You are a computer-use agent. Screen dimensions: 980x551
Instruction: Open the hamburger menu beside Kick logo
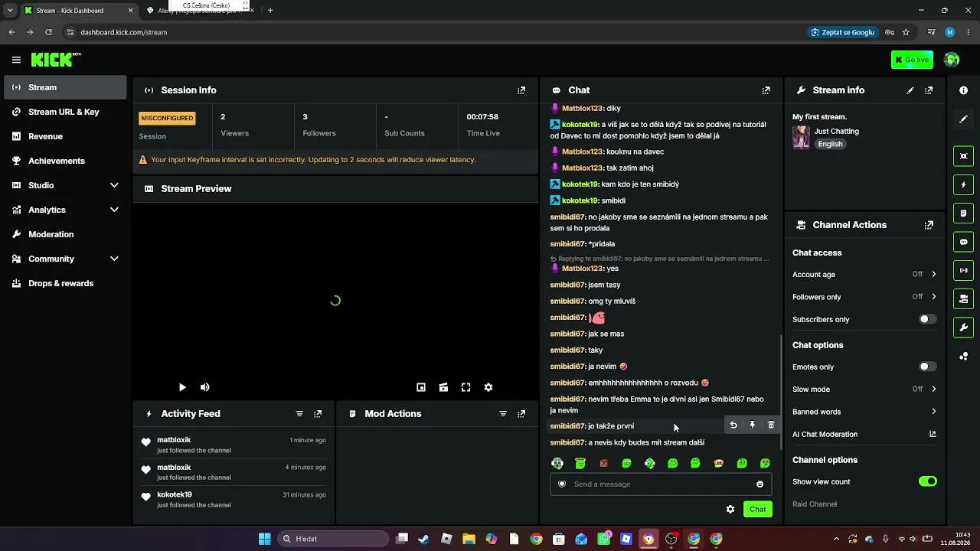point(16,60)
